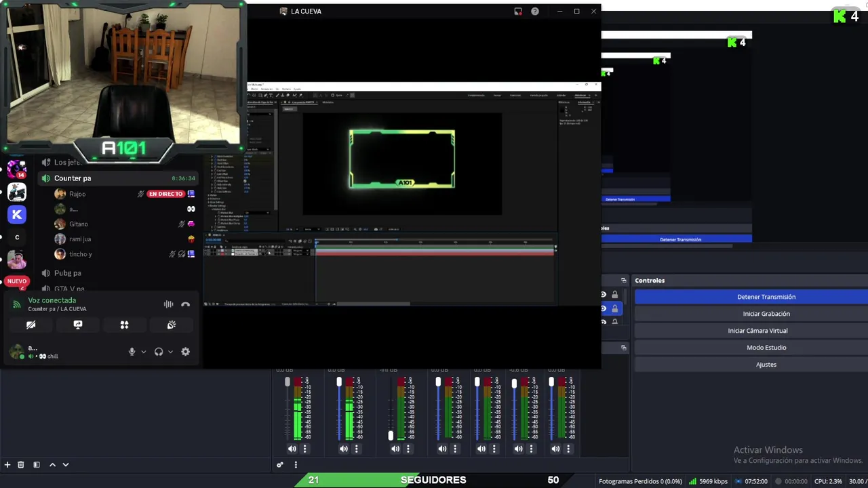
Task: Click red icon in LA CUEVA title bar
Action: point(518,12)
